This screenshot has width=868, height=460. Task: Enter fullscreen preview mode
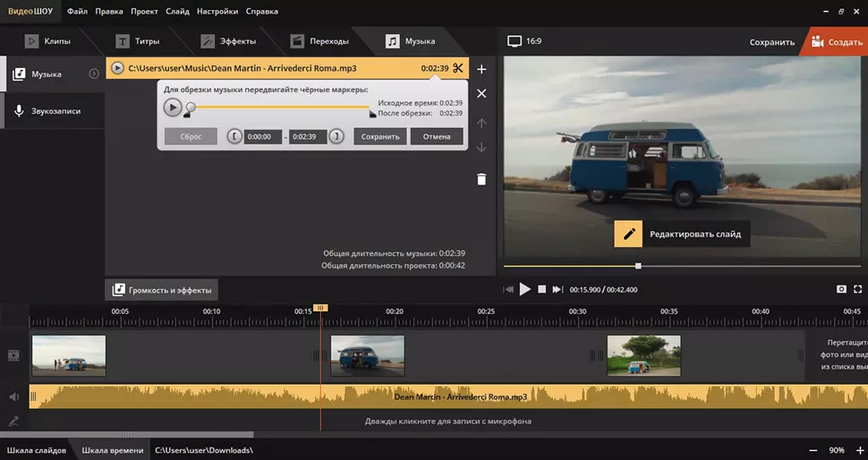click(858, 289)
